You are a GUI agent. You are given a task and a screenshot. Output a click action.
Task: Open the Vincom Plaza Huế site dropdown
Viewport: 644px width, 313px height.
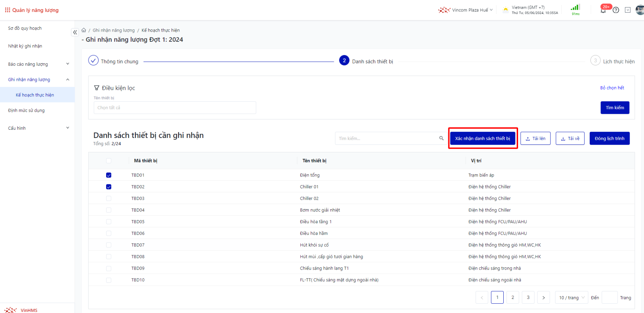tap(466, 10)
